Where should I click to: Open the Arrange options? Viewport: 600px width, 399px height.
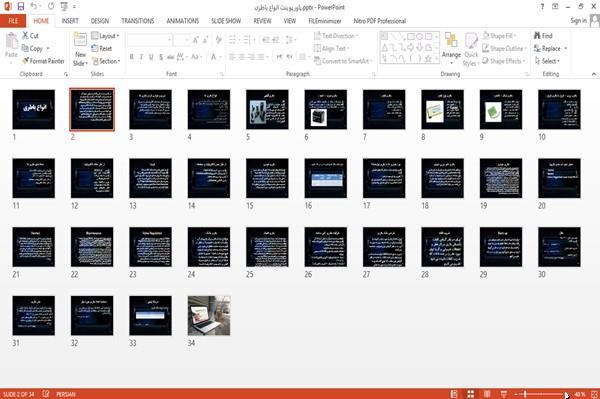(x=451, y=49)
